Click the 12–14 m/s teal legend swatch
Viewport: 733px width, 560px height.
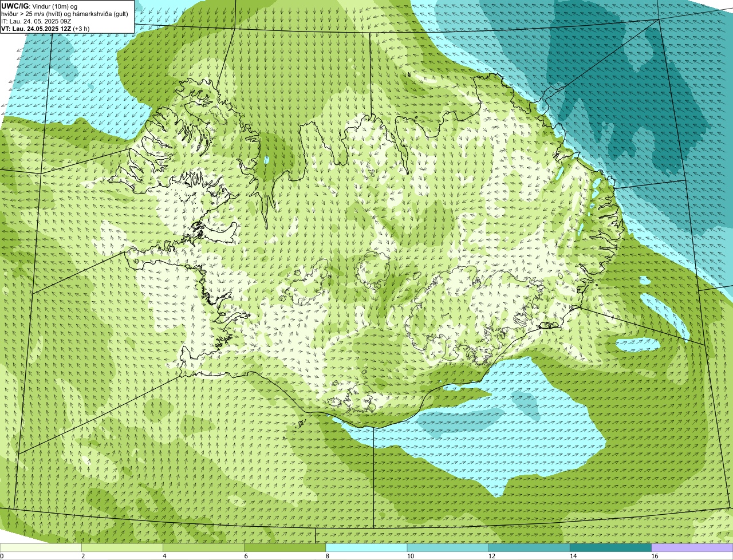click(x=529, y=548)
